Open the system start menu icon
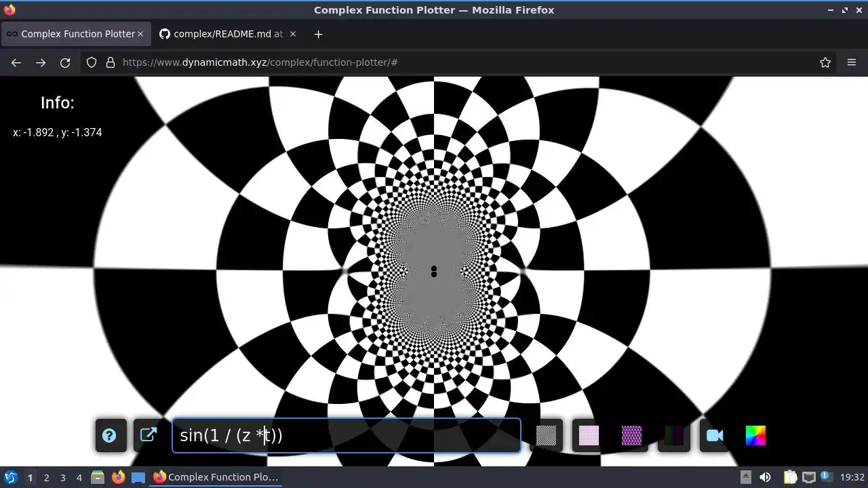Screen dimensions: 868x488 (x=10, y=477)
